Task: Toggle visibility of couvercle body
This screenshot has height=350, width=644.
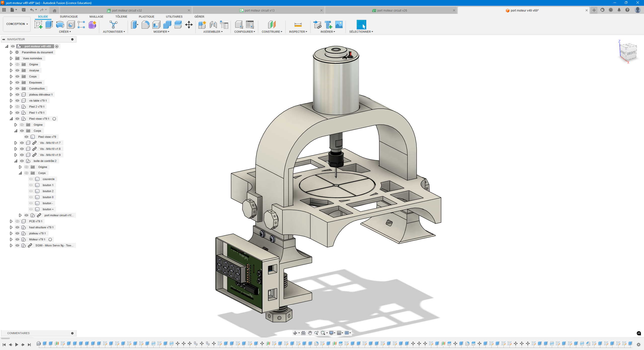Action: coord(31,179)
